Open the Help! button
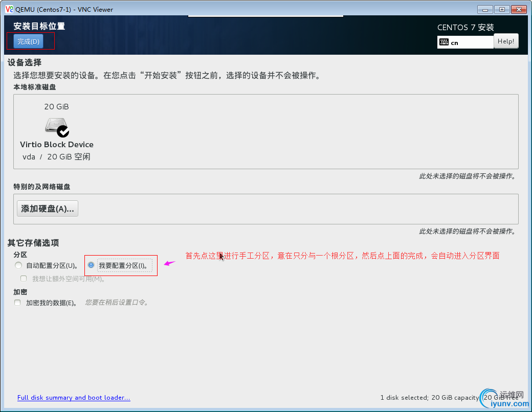This screenshot has width=532, height=412. (506, 41)
